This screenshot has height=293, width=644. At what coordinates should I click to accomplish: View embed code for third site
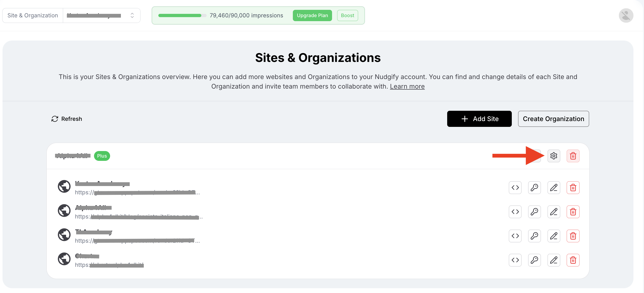click(x=515, y=236)
